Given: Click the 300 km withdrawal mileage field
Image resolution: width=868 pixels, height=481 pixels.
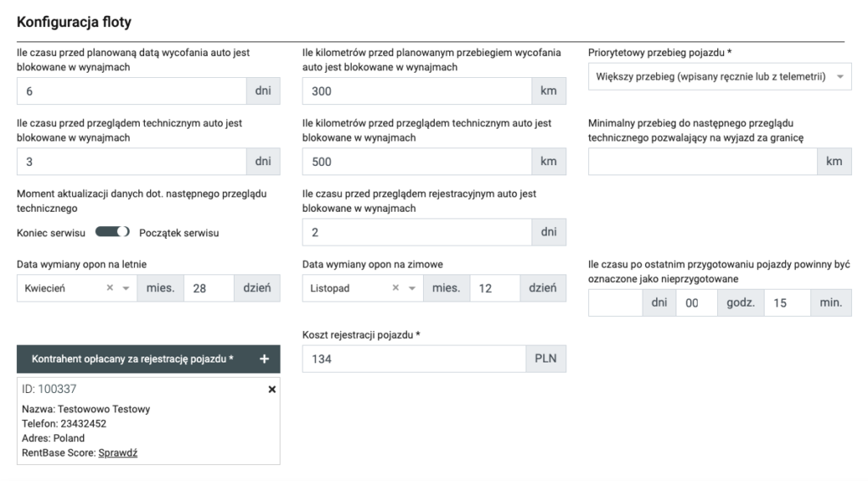Looking at the screenshot, I should (x=416, y=91).
